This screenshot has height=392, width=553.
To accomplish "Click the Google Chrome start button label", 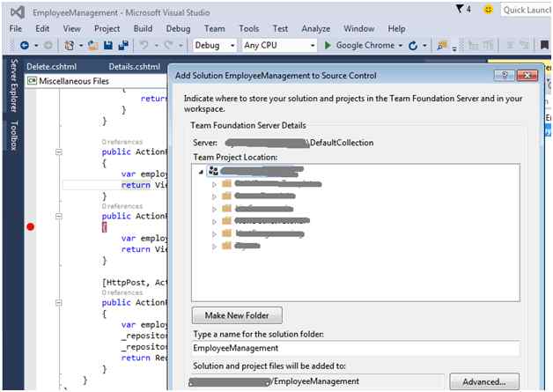I will [x=365, y=45].
